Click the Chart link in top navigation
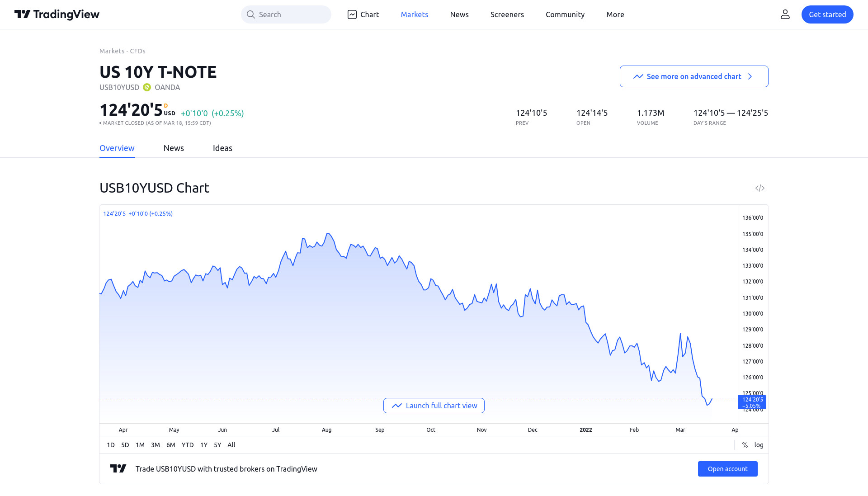This screenshot has width=868, height=496. (363, 14)
